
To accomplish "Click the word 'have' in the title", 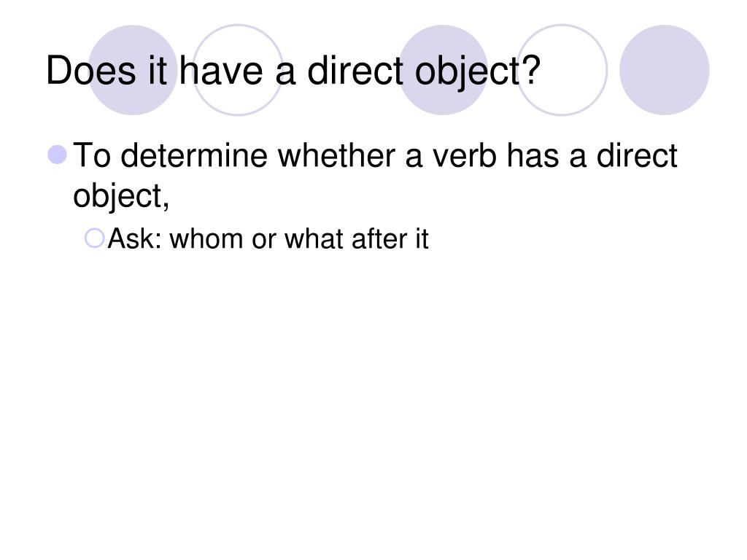I will [x=221, y=71].
